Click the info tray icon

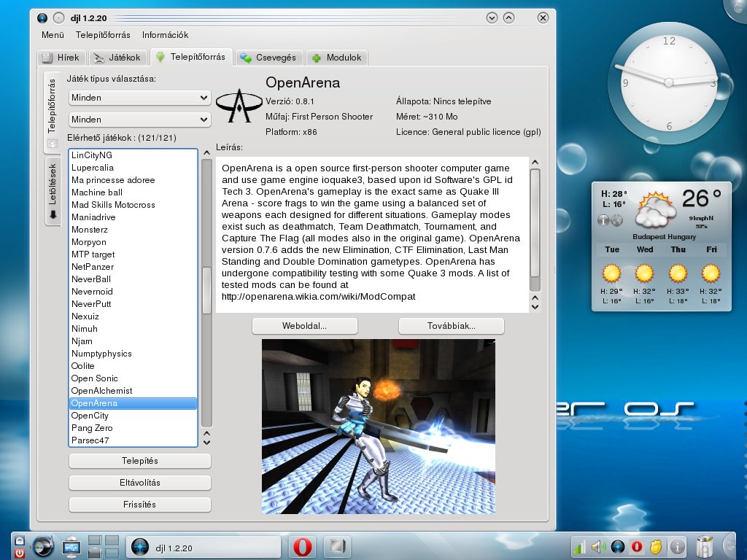[x=678, y=547]
